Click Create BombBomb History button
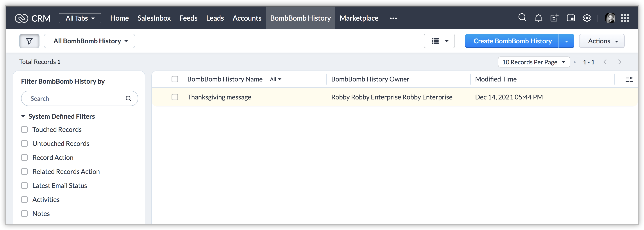The height and width of the screenshot is (230, 644). coord(512,41)
